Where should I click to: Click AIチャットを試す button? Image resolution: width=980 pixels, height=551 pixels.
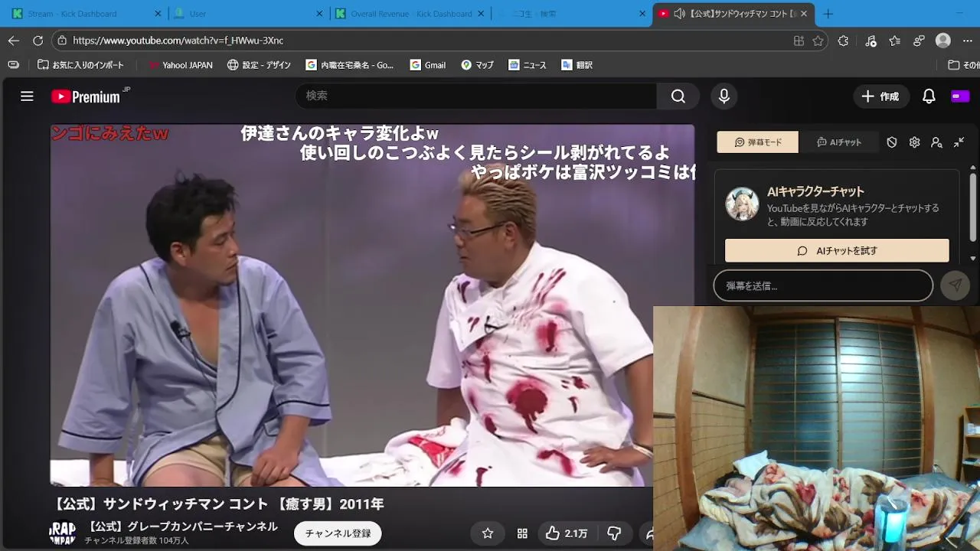pos(837,250)
